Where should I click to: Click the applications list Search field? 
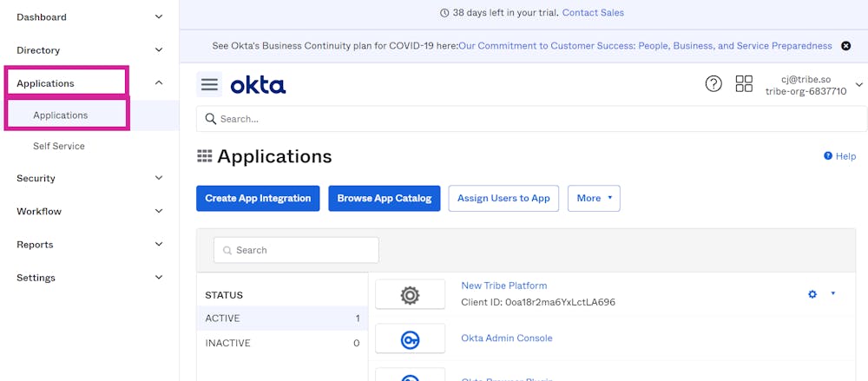click(296, 250)
